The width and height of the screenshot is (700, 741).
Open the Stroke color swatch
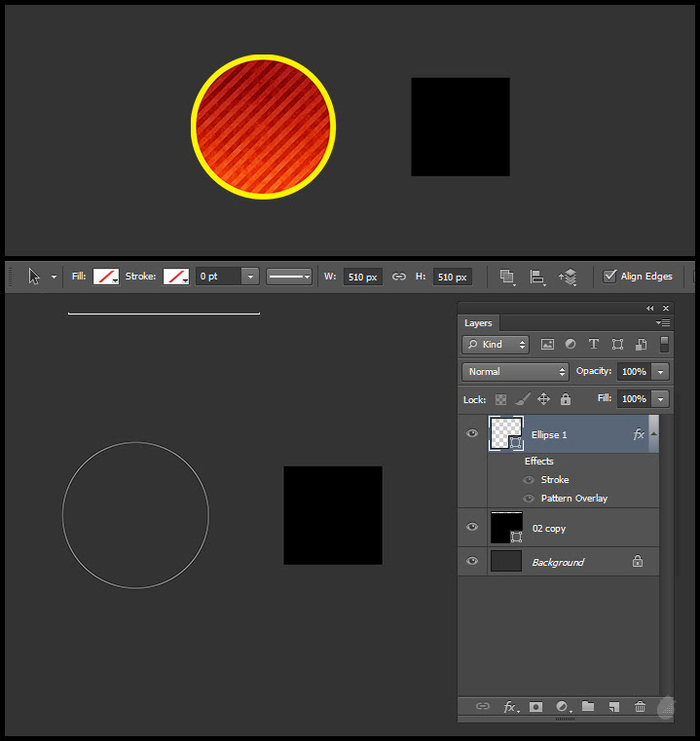pos(176,277)
